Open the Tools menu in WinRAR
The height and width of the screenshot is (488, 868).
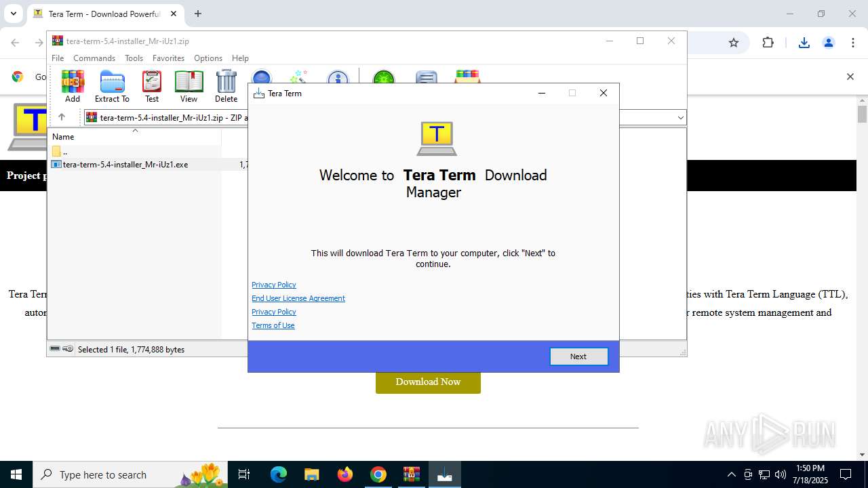[134, 58]
